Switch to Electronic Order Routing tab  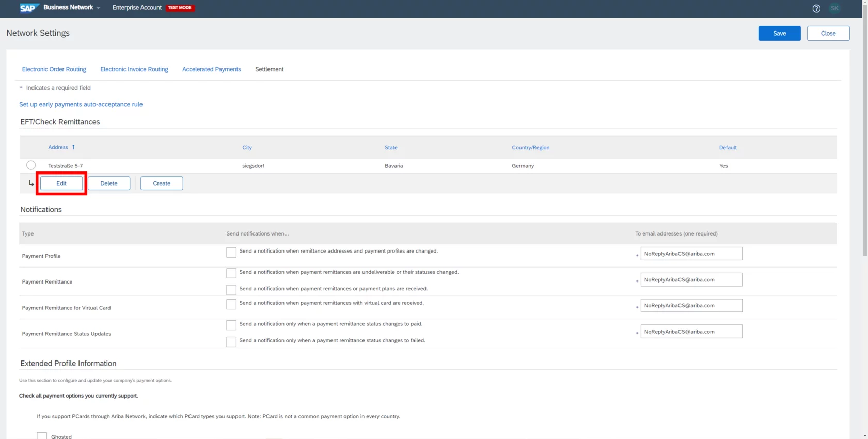(54, 69)
